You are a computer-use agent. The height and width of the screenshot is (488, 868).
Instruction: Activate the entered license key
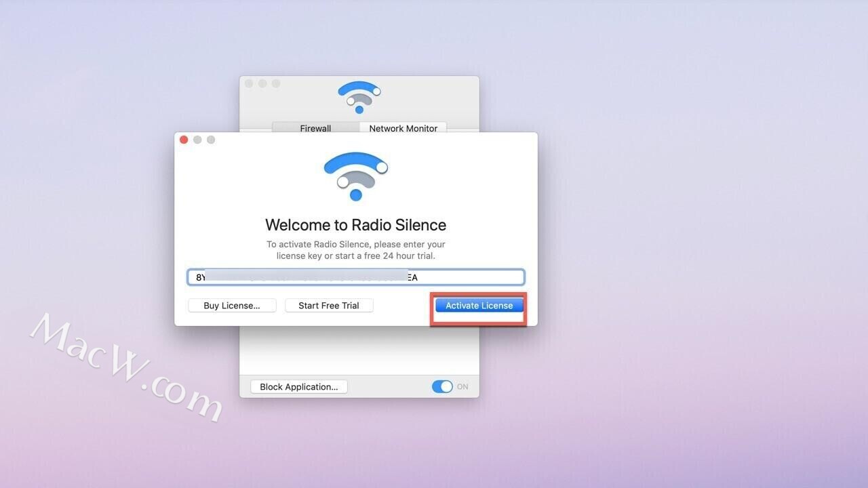click(x=479, y=306)
